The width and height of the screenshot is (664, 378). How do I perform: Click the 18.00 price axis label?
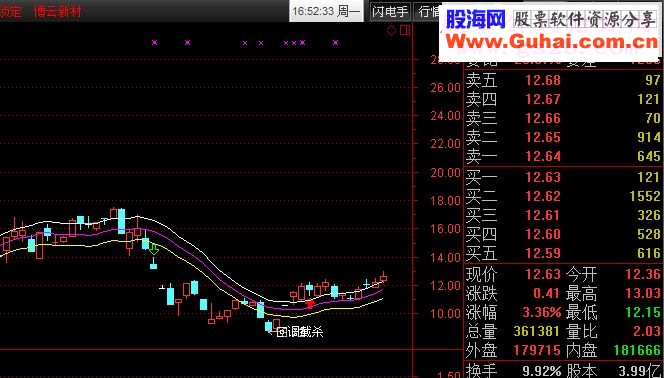[445, 201]
